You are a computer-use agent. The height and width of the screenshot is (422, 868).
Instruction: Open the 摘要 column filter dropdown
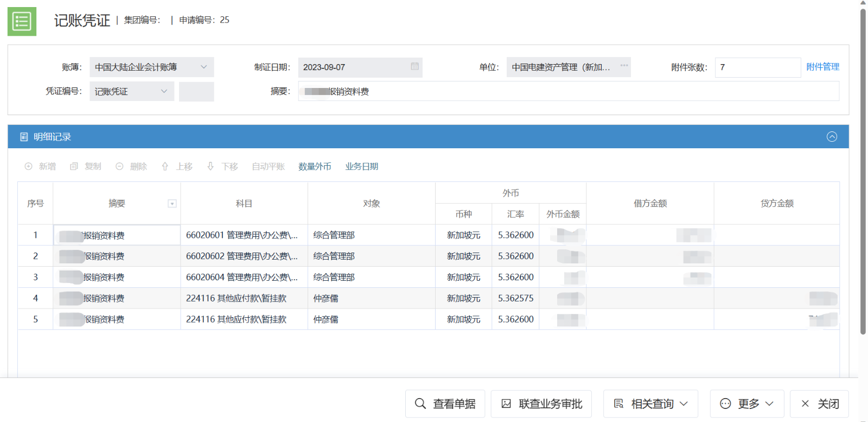tap(172, 204)
